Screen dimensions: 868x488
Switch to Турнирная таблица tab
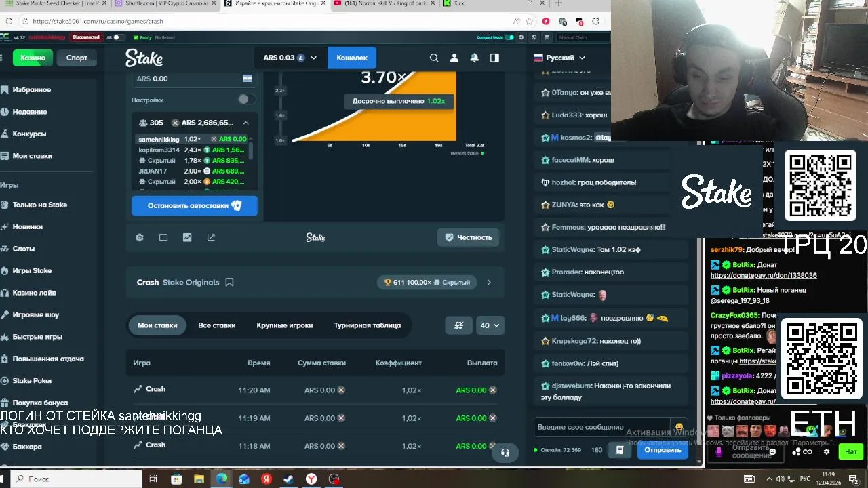(368, 325)
